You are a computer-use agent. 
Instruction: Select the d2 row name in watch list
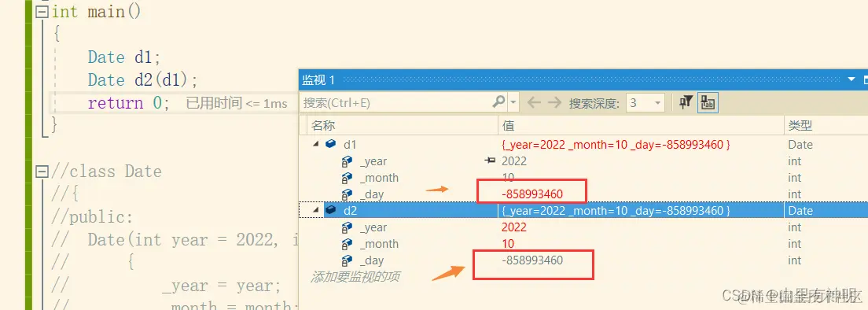tap(350, 210)
